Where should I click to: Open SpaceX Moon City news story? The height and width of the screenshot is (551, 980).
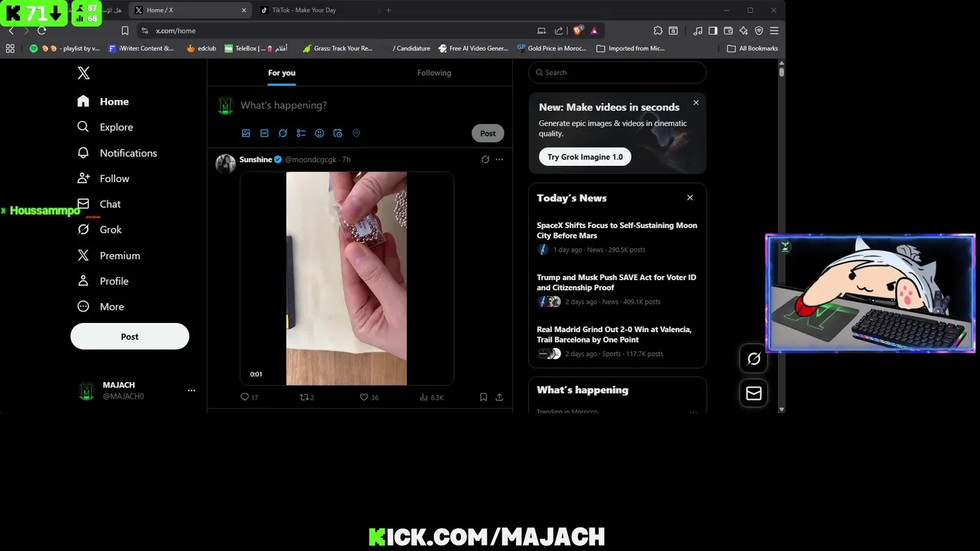pyautogui.click(x=617, y=237)
